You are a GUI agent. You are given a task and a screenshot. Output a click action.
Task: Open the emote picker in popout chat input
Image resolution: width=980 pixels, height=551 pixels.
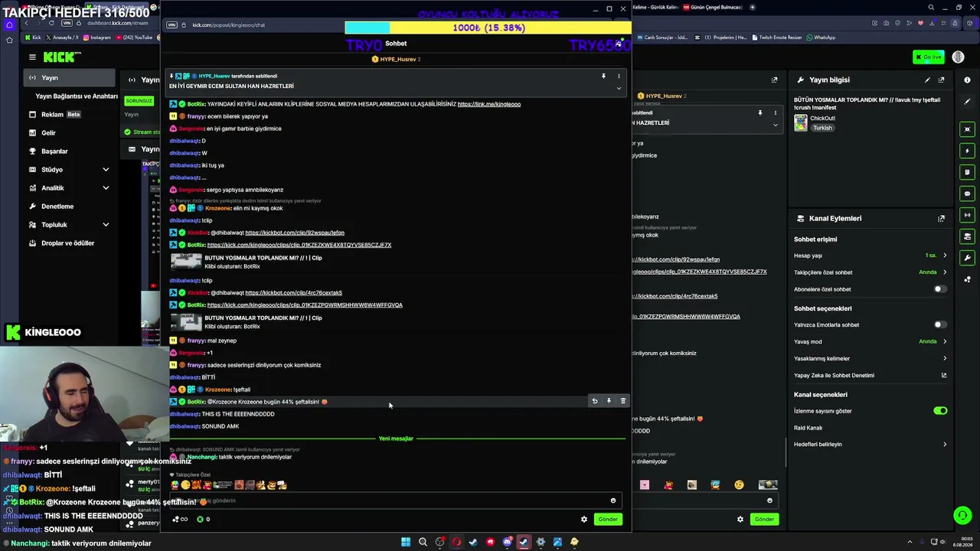tap(613, 500)
